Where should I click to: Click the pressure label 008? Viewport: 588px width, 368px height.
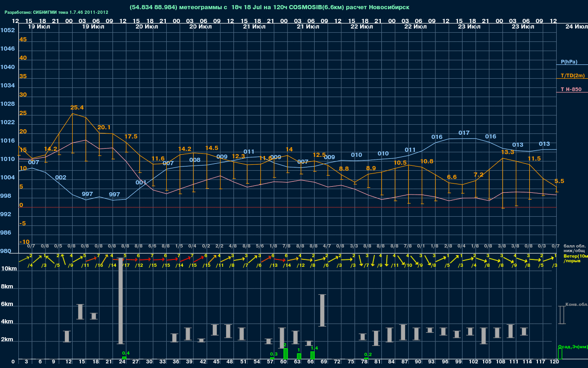coord(195,160)
